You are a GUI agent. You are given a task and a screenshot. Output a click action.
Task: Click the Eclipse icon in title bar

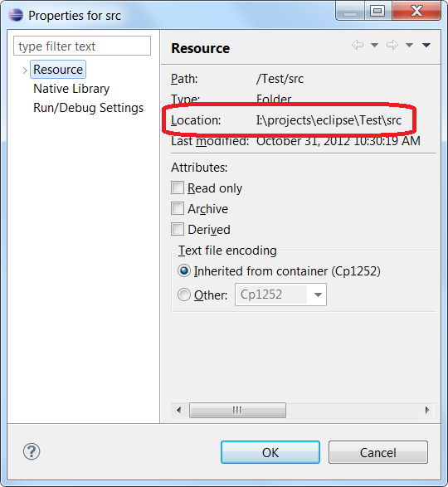pos(16,15)
